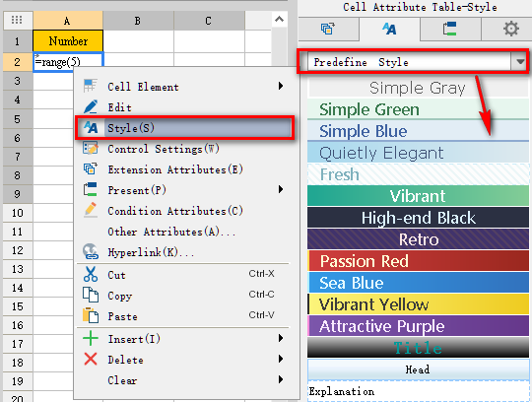Choose Control Settings(W) menu entry
The width and height of the screenshot is (532, 402).
[184, 149]
